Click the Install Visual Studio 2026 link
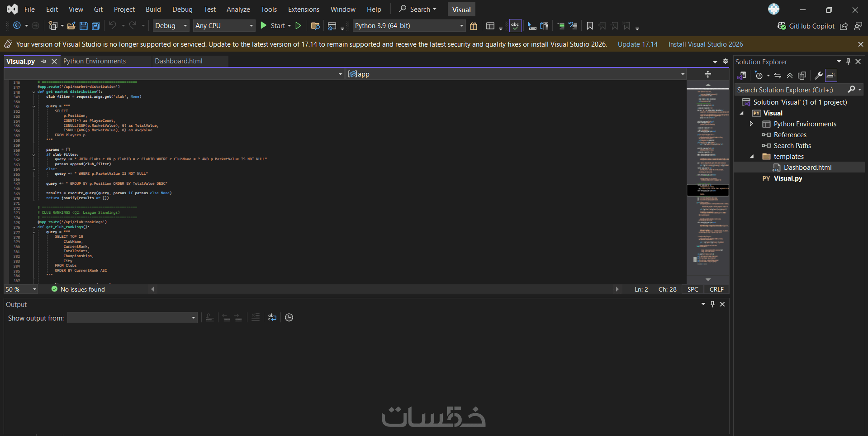 [x=706, y=44]
